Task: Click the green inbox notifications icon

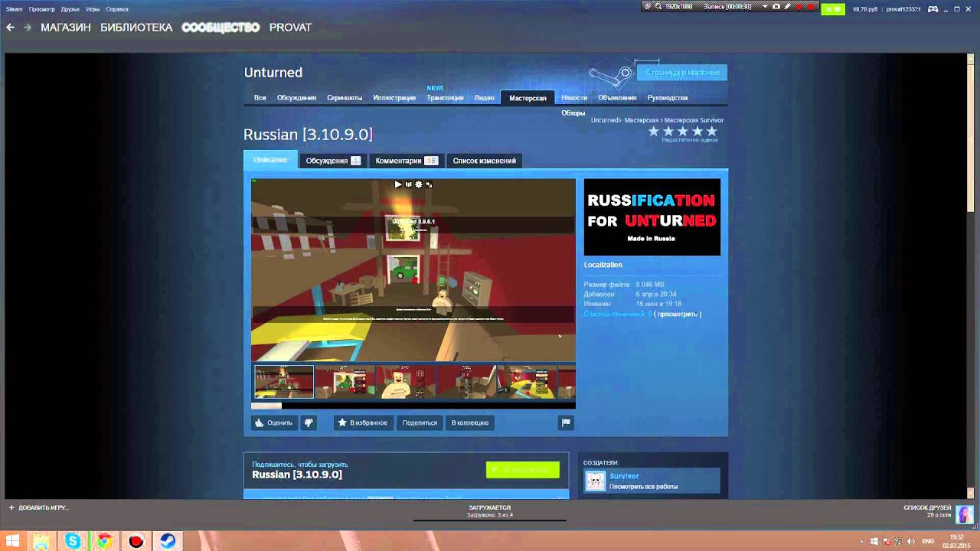Action: [832, 9]
